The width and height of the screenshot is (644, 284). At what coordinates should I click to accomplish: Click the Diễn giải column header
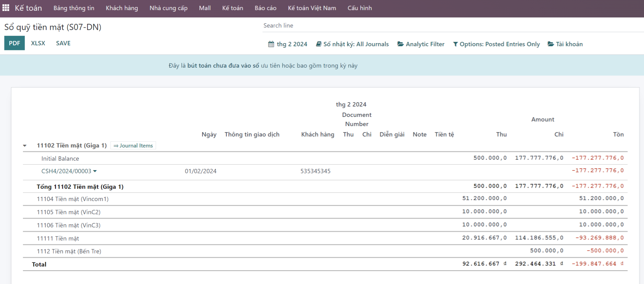click(x=392, y=134)
